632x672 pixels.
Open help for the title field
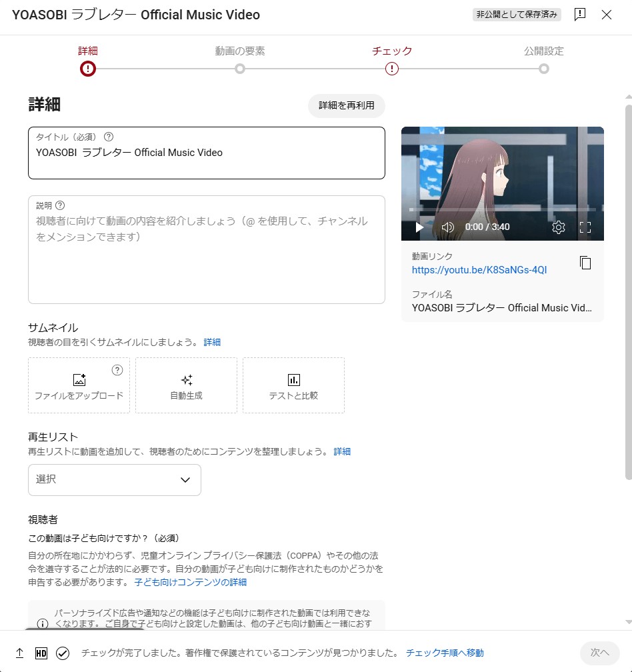point(109,137)
